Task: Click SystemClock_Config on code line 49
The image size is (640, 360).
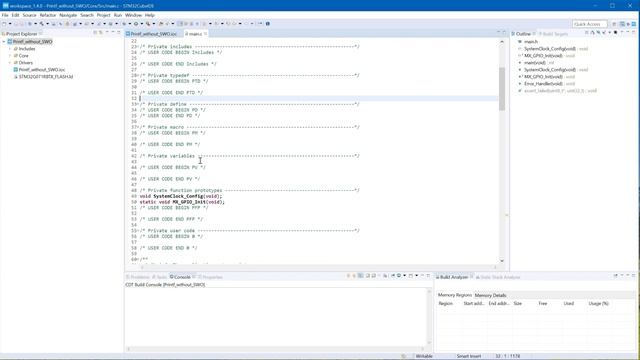Action: tap(178, 196)
